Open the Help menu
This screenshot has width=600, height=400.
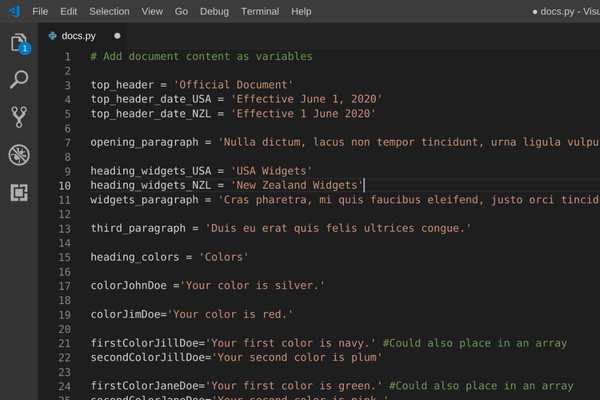coord(301,11)
